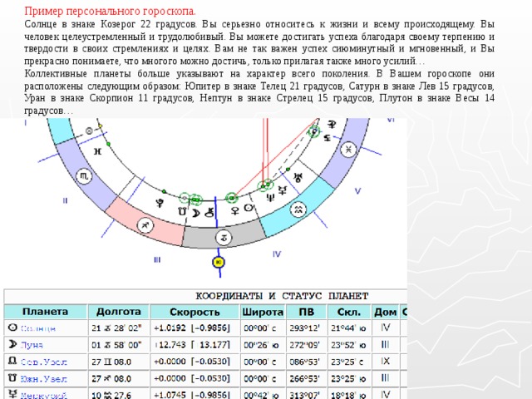This screenshot has width=532, height=399.
Task: Click the Moon latitude value 00°26' ю
Action: (261, 345)
